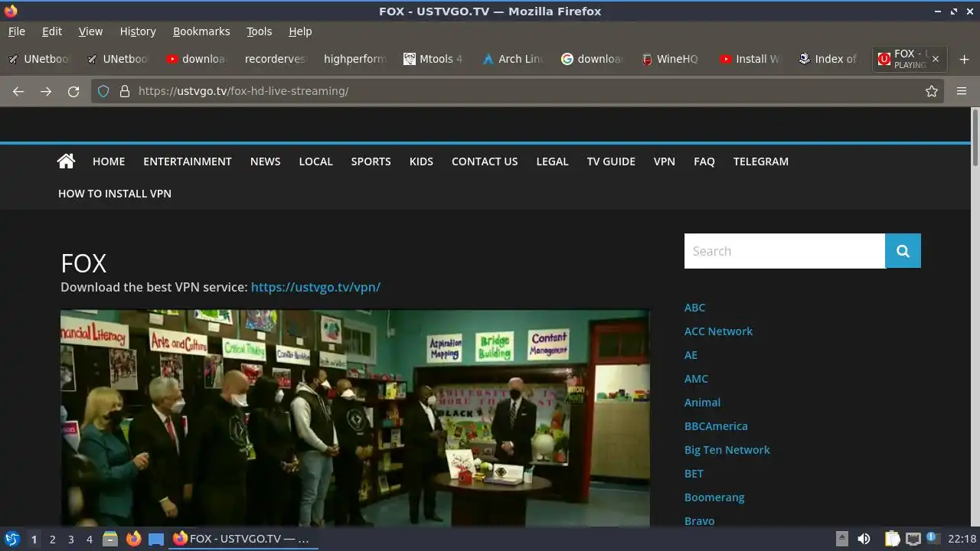980x551 pixels.
Task: Open NEWS in site navigation
Action: pyautogui.click(x=265, y=161)
